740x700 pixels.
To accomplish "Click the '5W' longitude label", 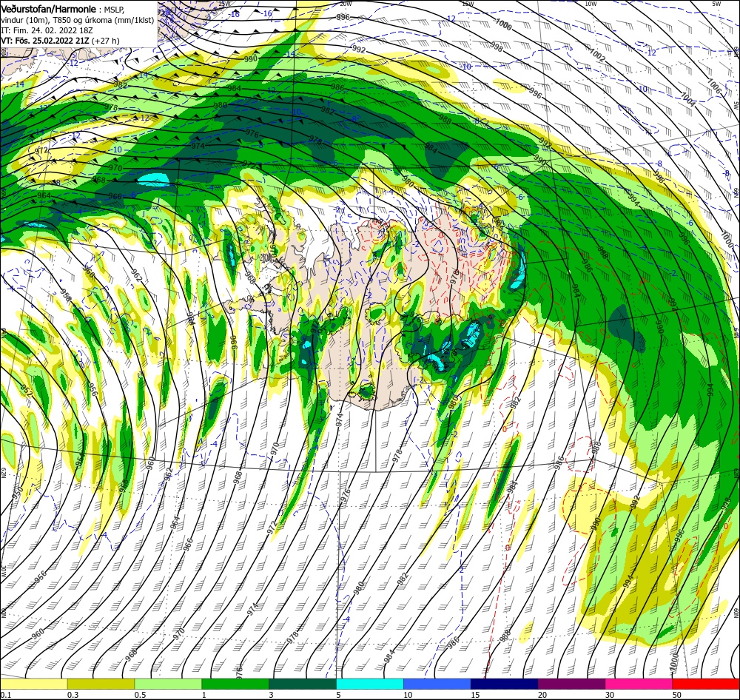I will pos(716,4).
